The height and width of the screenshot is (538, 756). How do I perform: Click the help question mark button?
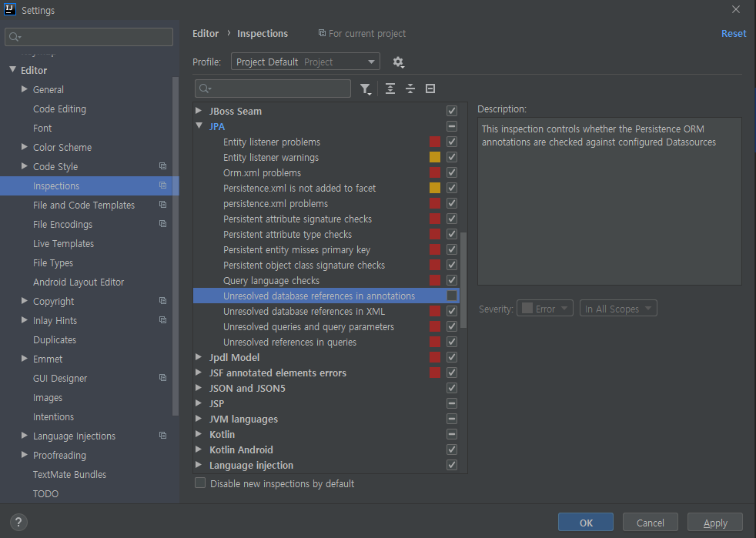click(x=18, y=522)
